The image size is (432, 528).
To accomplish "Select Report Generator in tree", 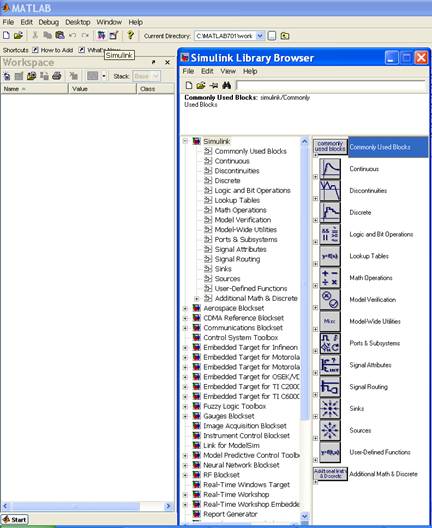I will (x=230, y=514).
